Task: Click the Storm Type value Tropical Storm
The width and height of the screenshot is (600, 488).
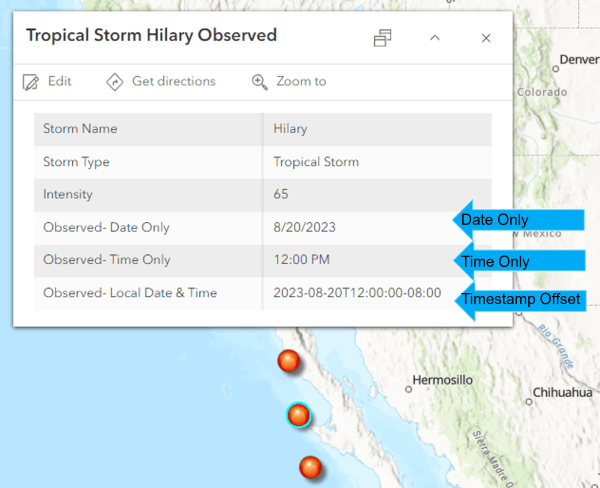Action: coord(316,162)
